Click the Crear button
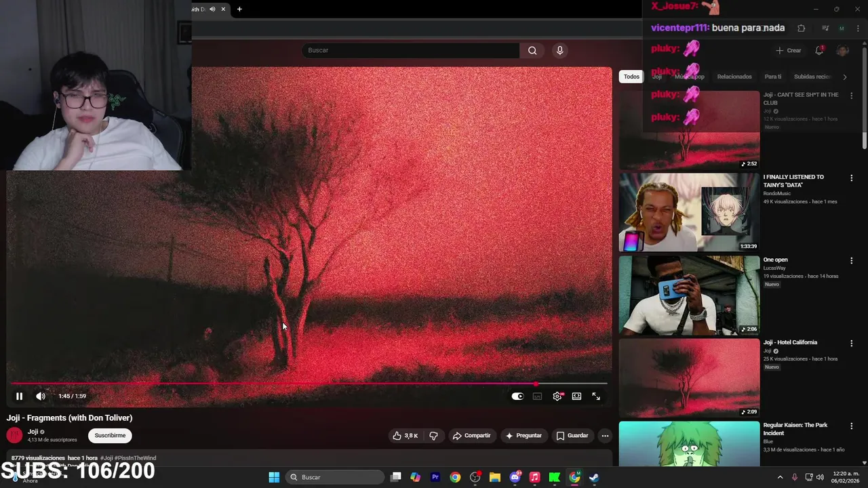This screenshot has width=868, height=488. 789,50
